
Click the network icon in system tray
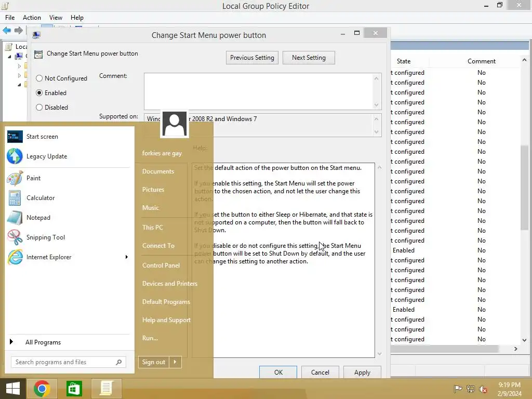pos(471,389)
